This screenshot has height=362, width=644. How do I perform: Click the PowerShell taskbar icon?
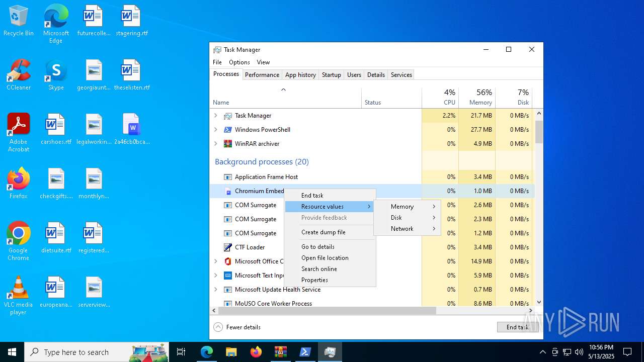point(305,352)
